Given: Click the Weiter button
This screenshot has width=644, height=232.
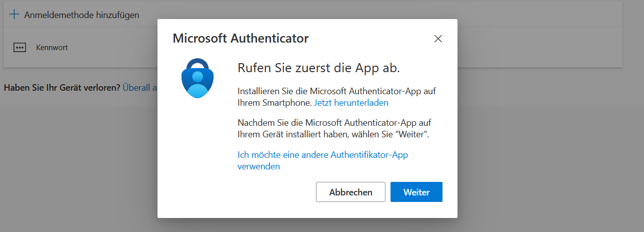Looking at the screenshot, I should (416, 192).
